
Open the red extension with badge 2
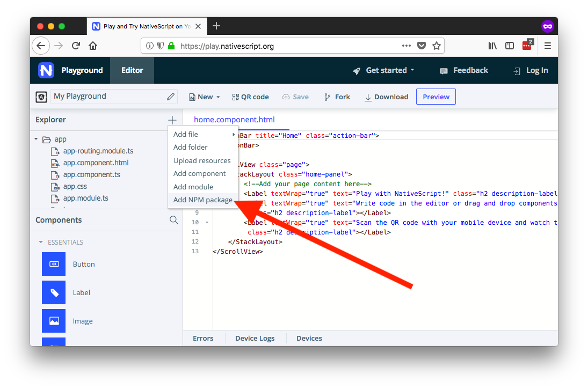[x=527, y=45]
